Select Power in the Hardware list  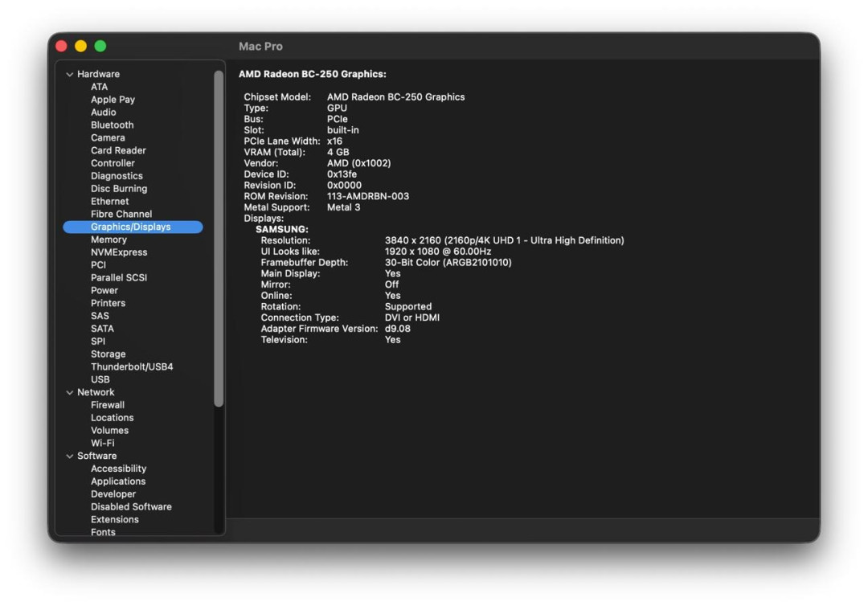coord(104,291)
